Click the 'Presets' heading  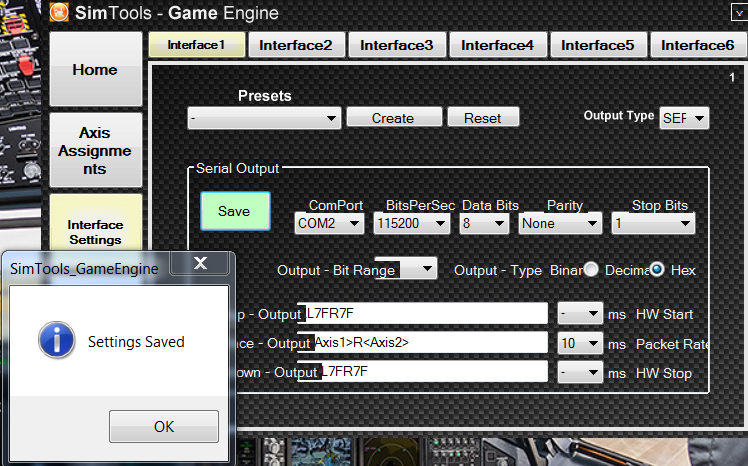tap(265, 96)
